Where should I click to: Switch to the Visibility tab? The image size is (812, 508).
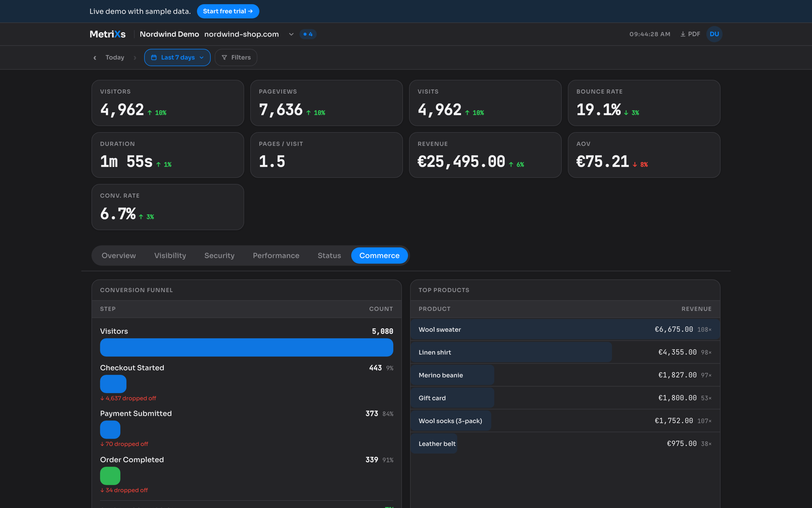click(x=170, y=256)
